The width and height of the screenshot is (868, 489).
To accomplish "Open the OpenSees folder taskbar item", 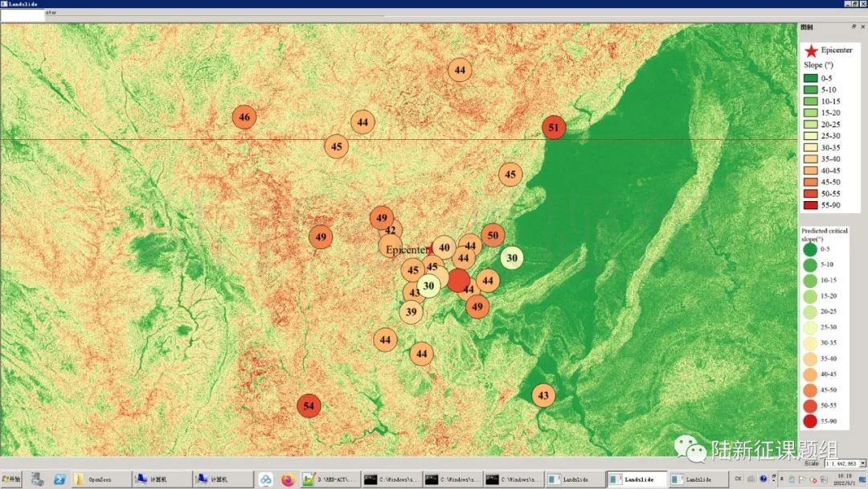I will click(x=99, y=479).
